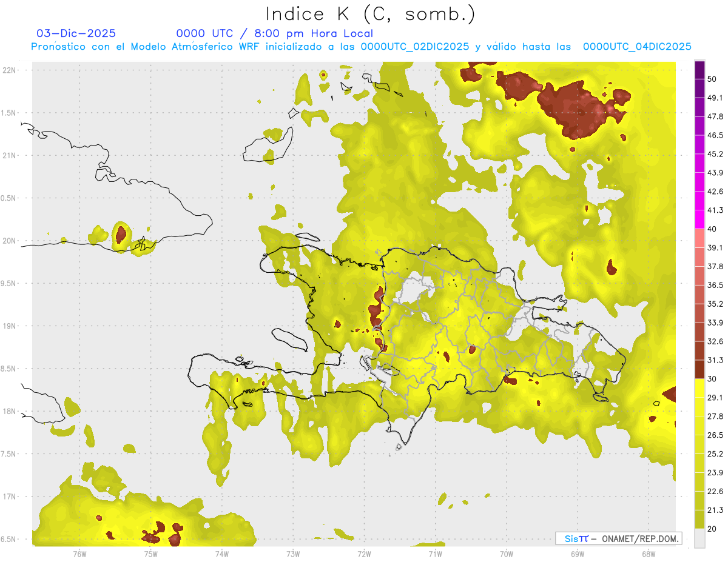This screenshot has height=562, width=728.
Task: Click the title 'Indice K (C, somb.)'
Action: pyautogui.click(x=370, y=14)
